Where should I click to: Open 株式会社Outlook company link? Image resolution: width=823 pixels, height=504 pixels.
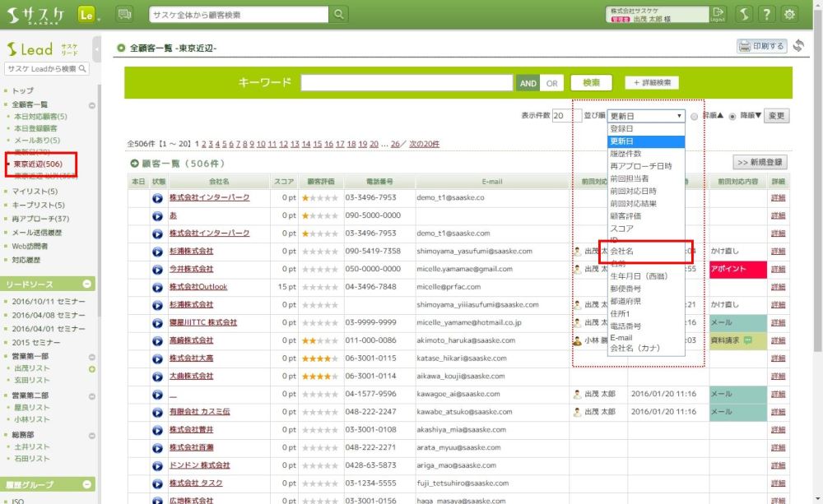tap(198, 288)
